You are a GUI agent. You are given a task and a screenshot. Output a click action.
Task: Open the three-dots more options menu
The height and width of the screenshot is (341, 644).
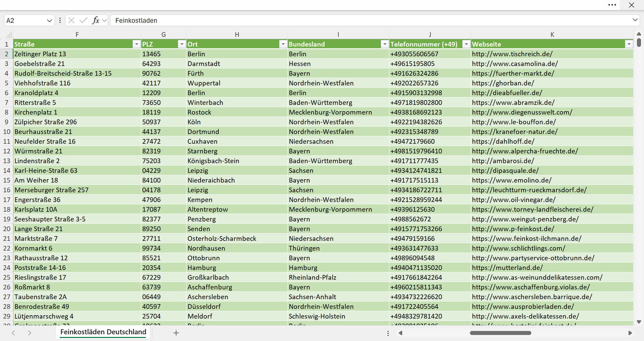(612, 5)
